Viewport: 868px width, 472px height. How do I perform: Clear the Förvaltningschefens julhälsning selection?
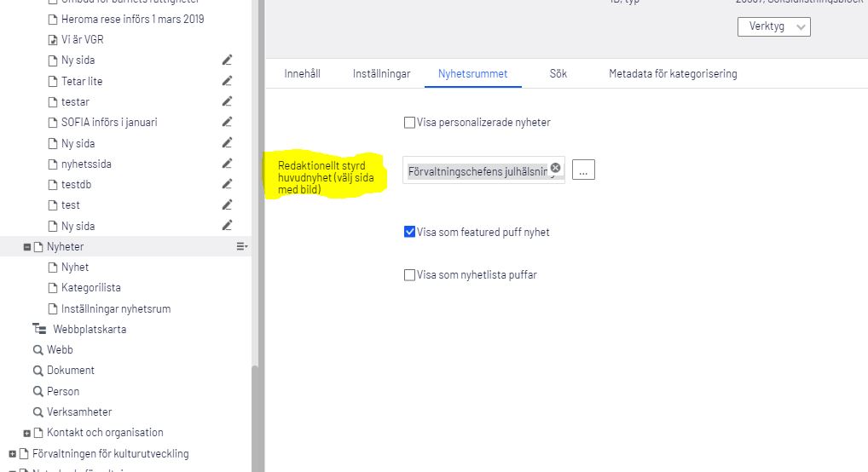tap(555, 168)
